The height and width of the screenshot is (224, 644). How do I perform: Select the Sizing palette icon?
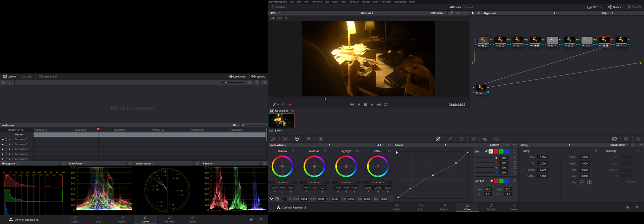(x=614, y=139)
